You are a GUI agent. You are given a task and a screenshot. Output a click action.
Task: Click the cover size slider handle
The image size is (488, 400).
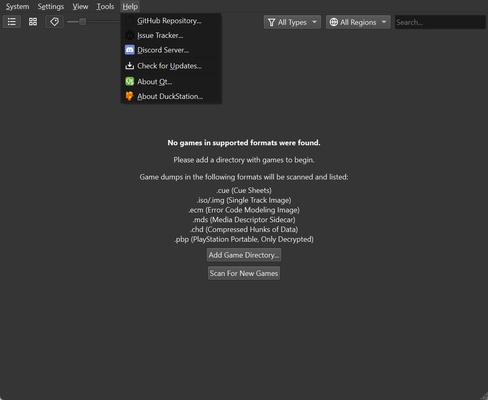coord(82,22)
